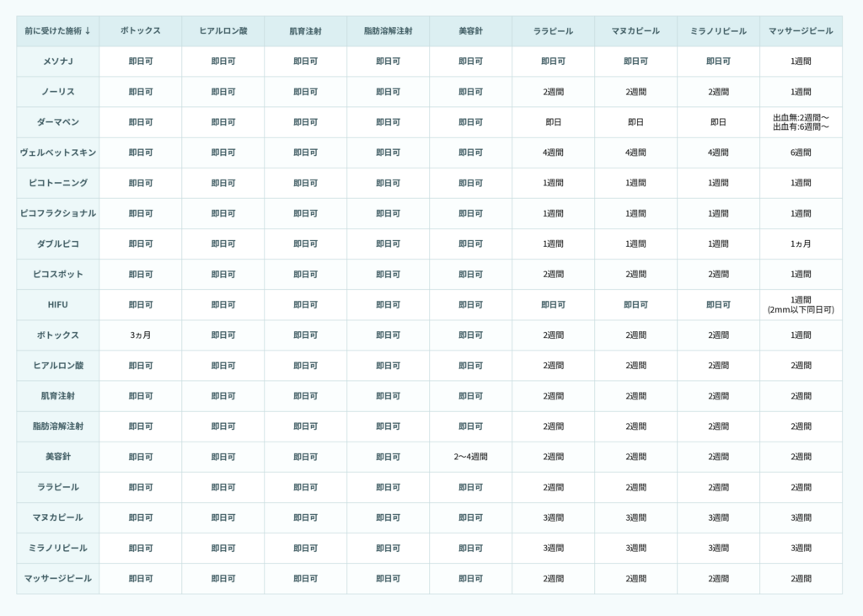Click the 3ヵ月 cell in ボトックス row
Viewport: 863px width, 616px height.
(141, 335)
